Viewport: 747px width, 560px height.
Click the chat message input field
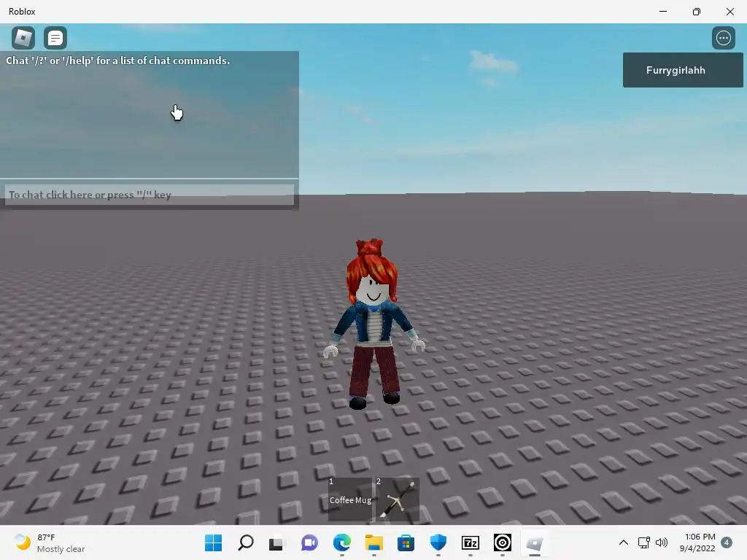[149, 195]
